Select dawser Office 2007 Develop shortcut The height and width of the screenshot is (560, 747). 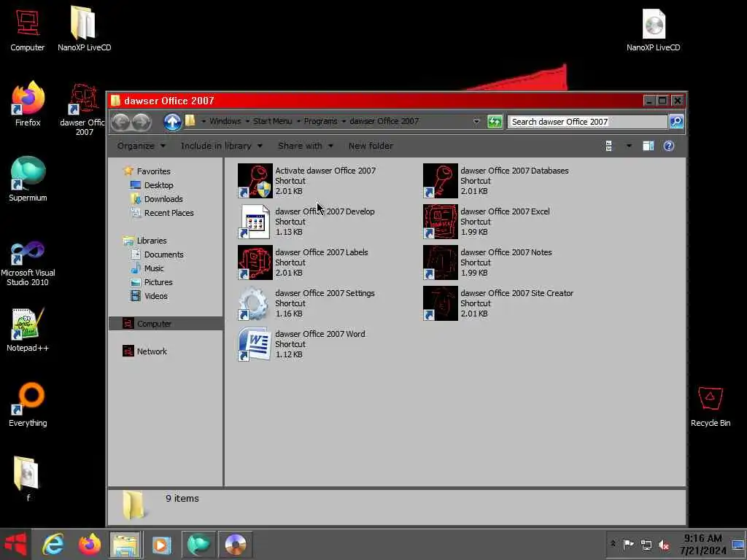[306, 222]
